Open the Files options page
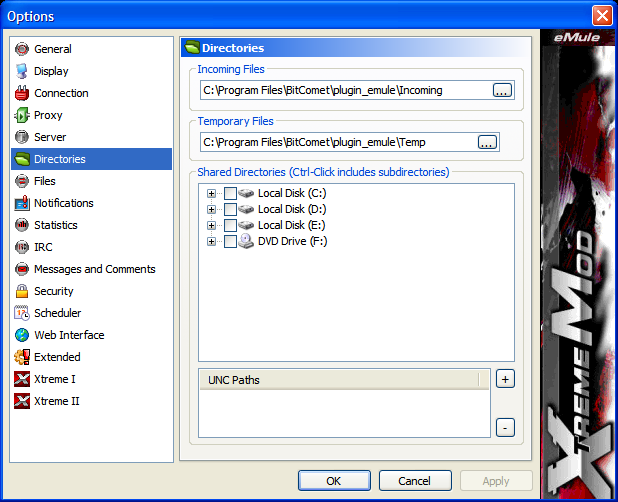 click(45, 181)
